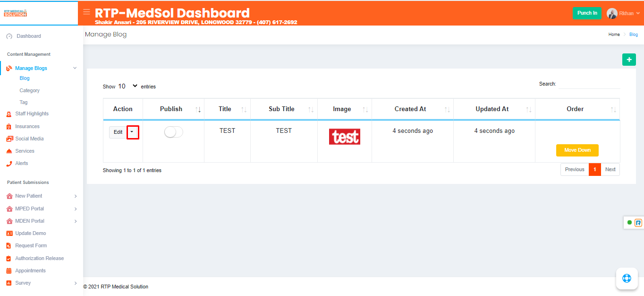This screenshot has height=296, width=644.
Task: Sort table by Title column
Action: (x=227, y=109)
